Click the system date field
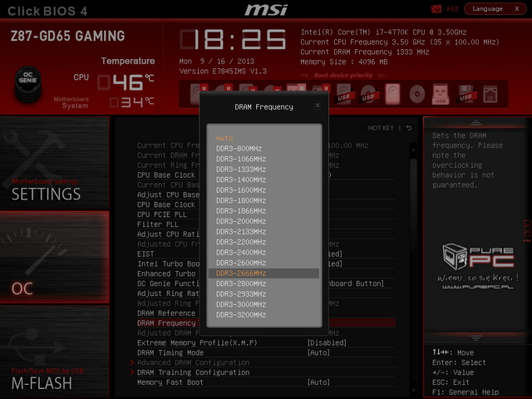The height and width of the screenshot is (399, 532). click(x=217, y=62)
